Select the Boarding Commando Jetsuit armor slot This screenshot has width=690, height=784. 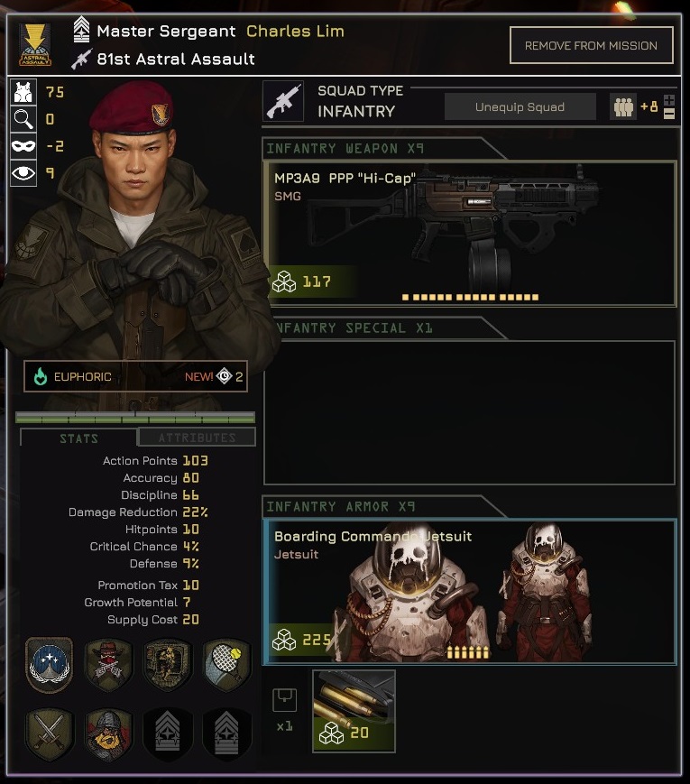[470, 592]
